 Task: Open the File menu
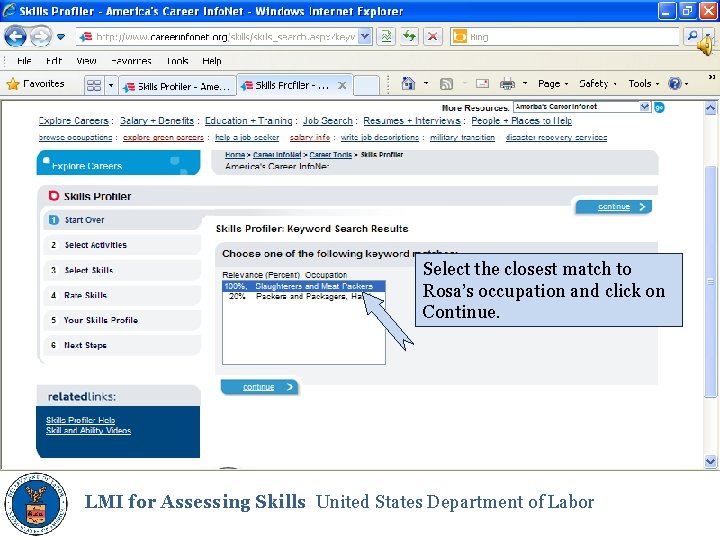coord(24,61)
